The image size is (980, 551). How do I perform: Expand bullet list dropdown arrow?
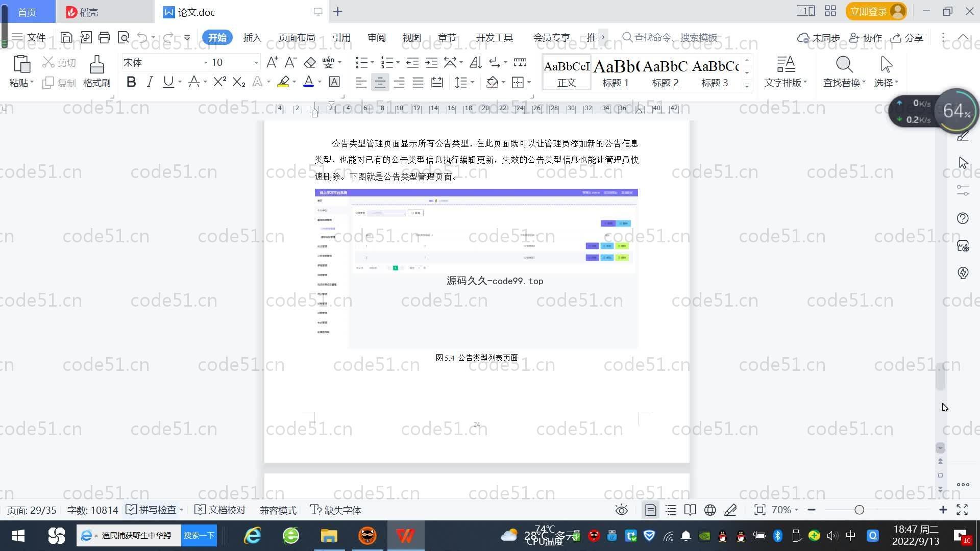point(372,63)
